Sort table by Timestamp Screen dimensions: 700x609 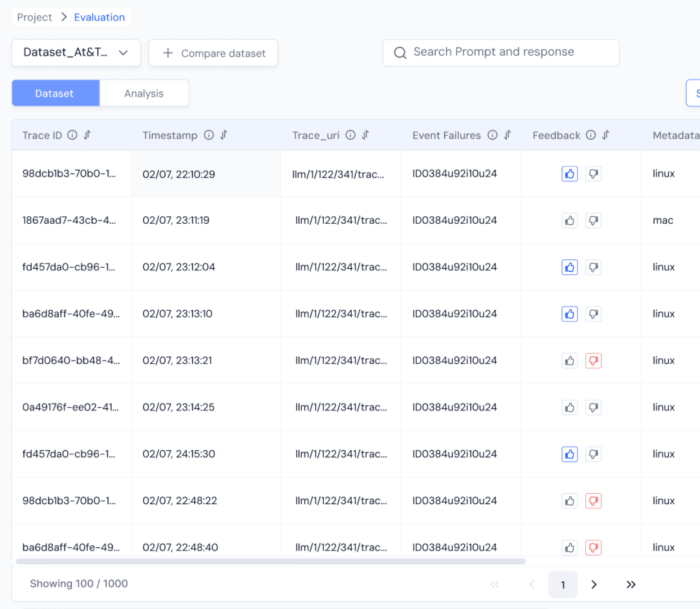[224, 135]
